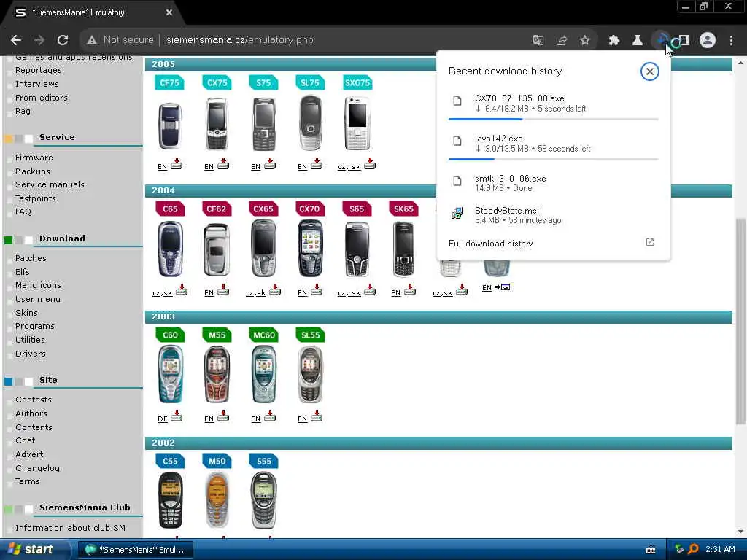Viewport: 747px width, 560px height.
Task: Reload the SiemensMania page
Action: point(63,40)
